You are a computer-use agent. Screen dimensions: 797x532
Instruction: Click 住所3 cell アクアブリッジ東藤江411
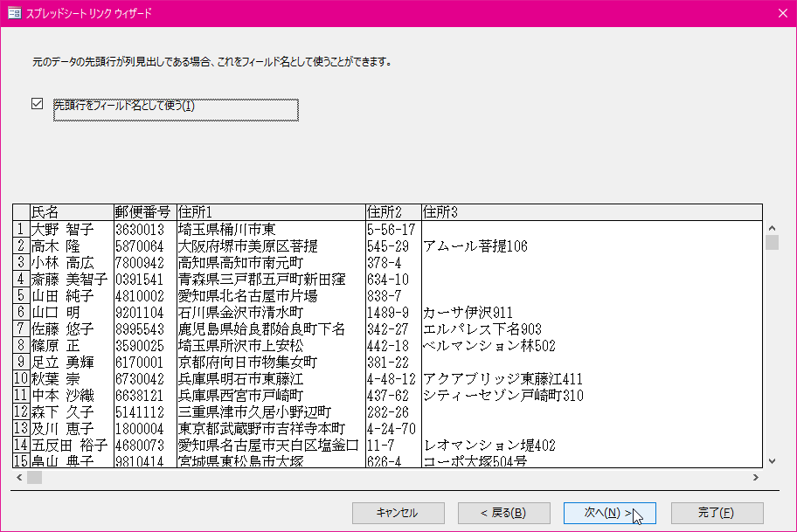click(592, 378)
